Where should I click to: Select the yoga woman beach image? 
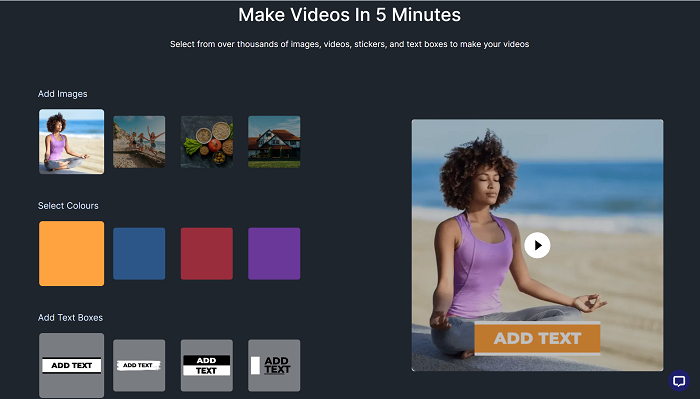(x=71, y=141)
